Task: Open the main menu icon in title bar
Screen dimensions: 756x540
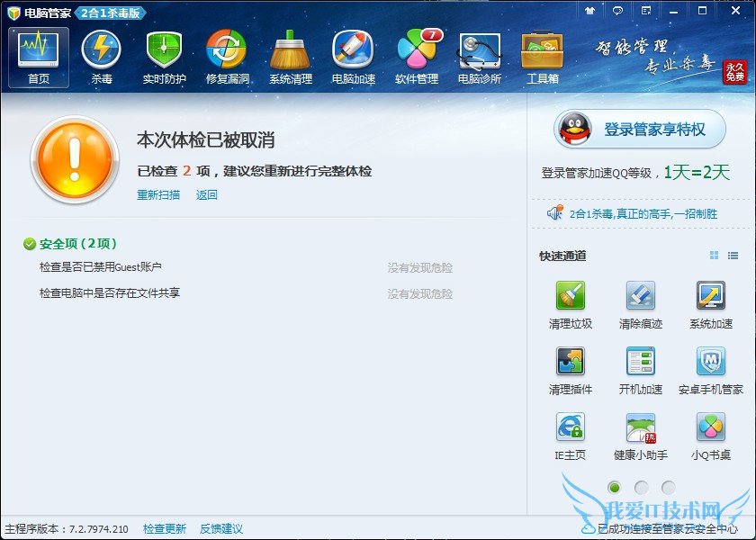Action: point(646,11)
